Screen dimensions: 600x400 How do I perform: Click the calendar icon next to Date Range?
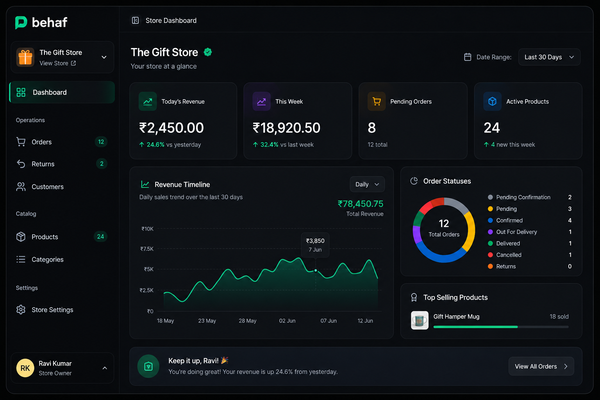468,57
